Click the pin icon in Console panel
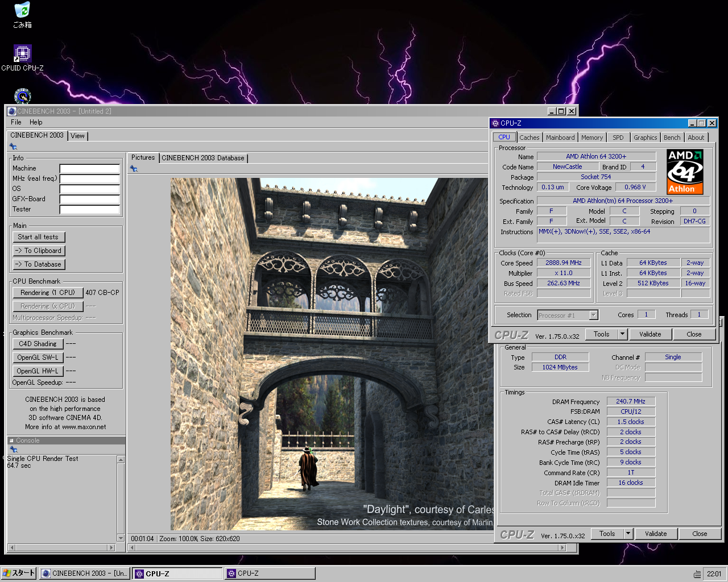The image size is (728, 582). point(14,449)
